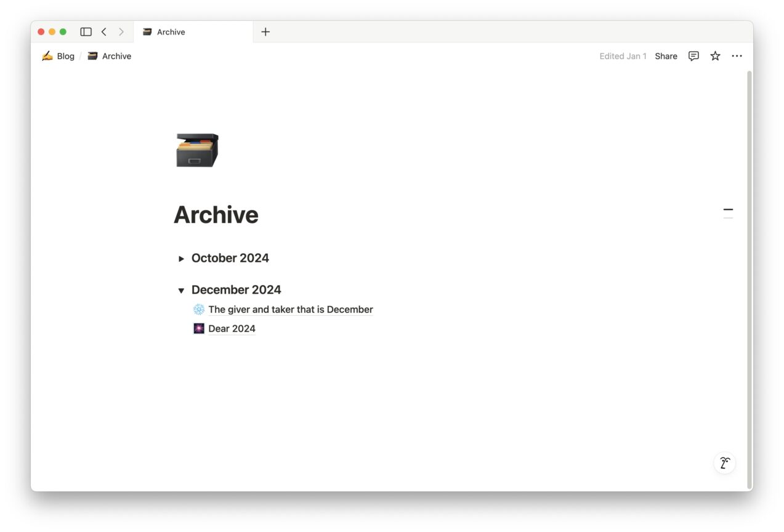This screenshot has width=784, height=532.
Task: Click the card file box page emoji
Action: tap(196, 150)
